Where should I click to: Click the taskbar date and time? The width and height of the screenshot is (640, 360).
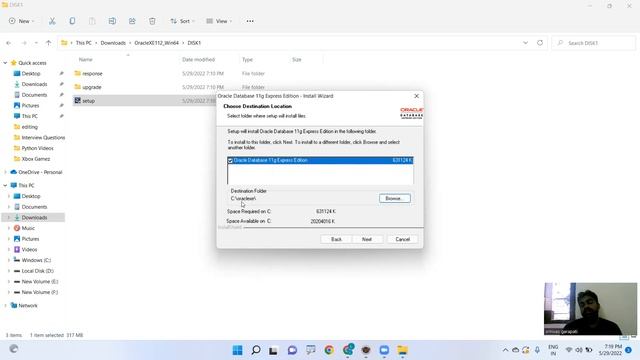pyautogui.click(x=610, y=350)
